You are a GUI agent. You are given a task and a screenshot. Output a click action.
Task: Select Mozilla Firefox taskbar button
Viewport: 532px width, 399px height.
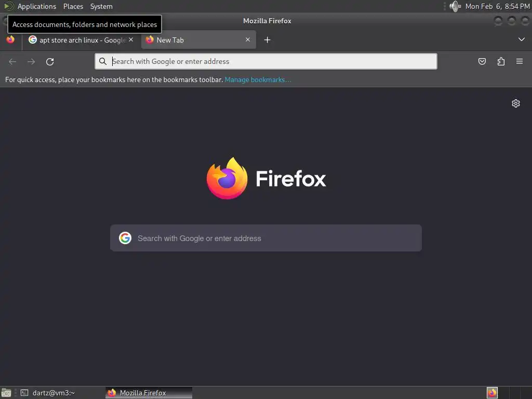point(149,393)
